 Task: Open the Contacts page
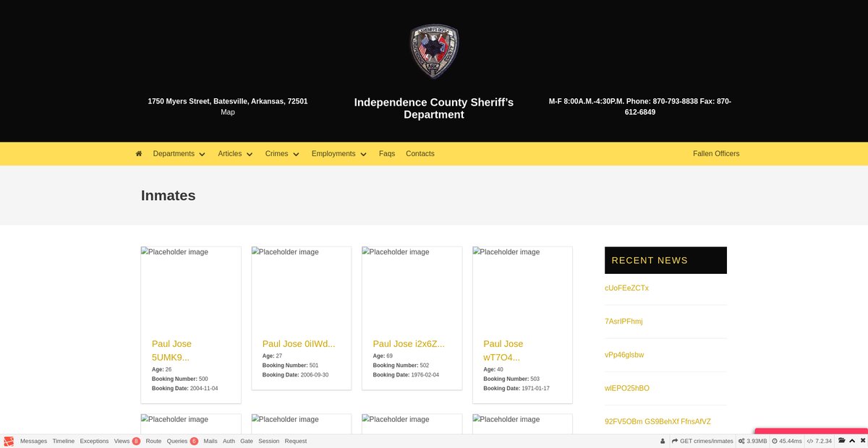coord(420,154)
